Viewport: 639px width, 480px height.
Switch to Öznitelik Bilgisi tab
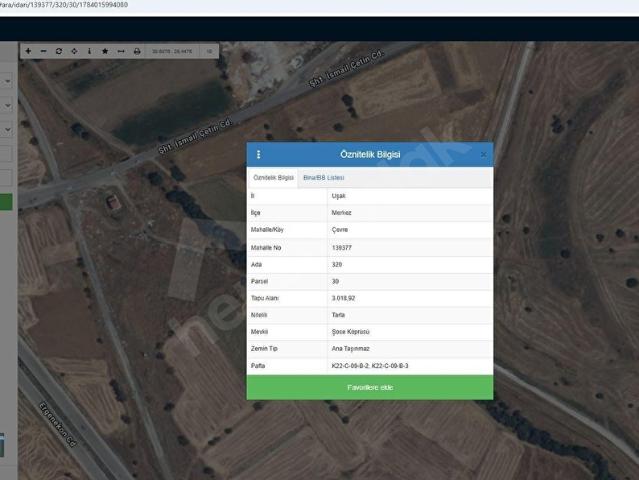pos(273,178)
